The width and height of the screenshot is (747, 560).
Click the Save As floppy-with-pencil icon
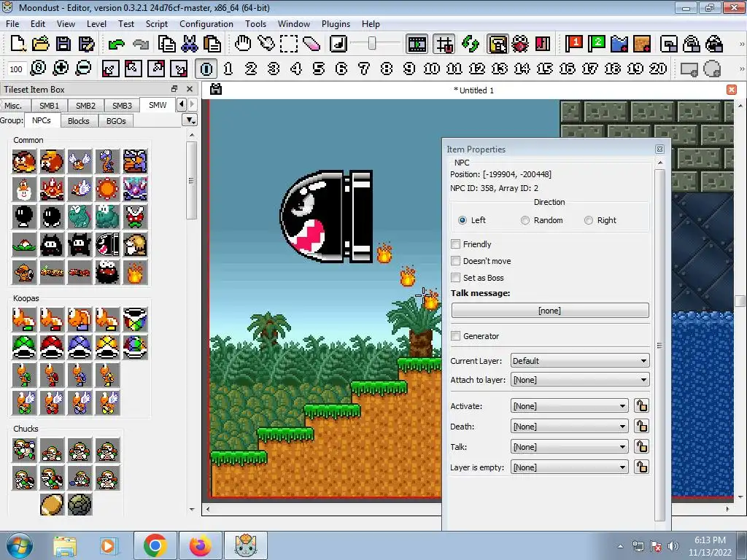pyautogui.click(x=86, y=44)
